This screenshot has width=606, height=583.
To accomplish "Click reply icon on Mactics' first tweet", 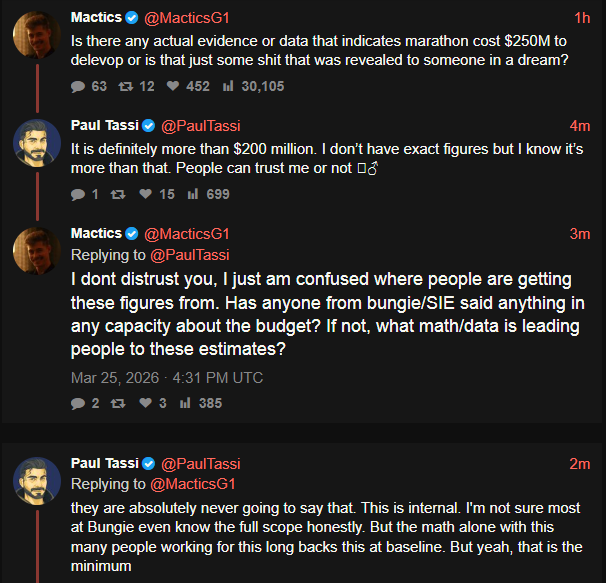I will [79, 87].
